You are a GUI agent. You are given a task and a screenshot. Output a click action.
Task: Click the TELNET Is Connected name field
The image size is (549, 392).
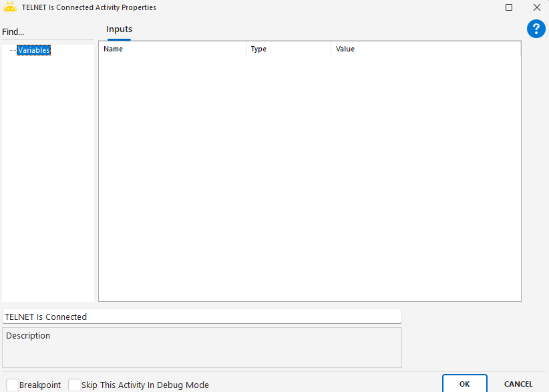[x=202, y=317]
